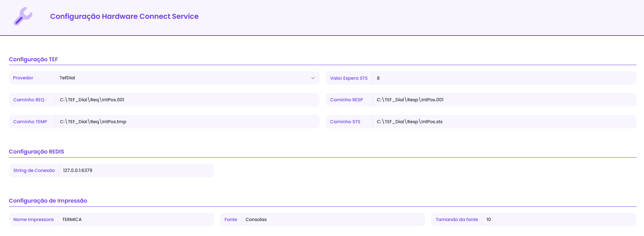The height and width of the screenshot is (236, 644).
Task: Click into the Caminho RESP path field
Action: click(x=504, y=100)
